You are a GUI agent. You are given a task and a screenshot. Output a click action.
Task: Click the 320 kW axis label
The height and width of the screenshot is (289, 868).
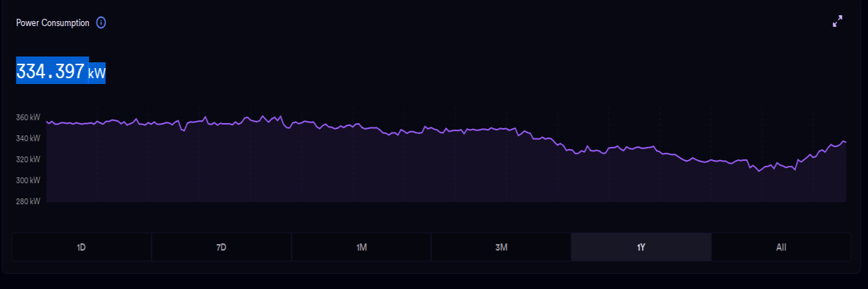tap(28, 159)
